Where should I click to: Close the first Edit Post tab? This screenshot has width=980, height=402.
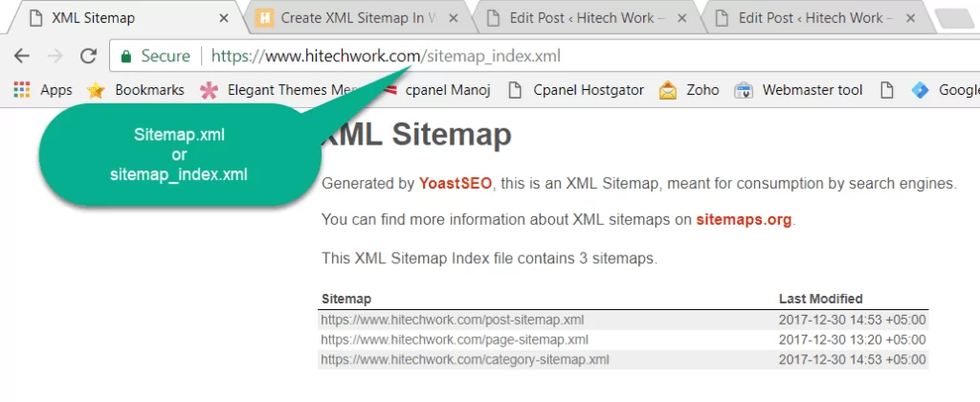[682, 18]
